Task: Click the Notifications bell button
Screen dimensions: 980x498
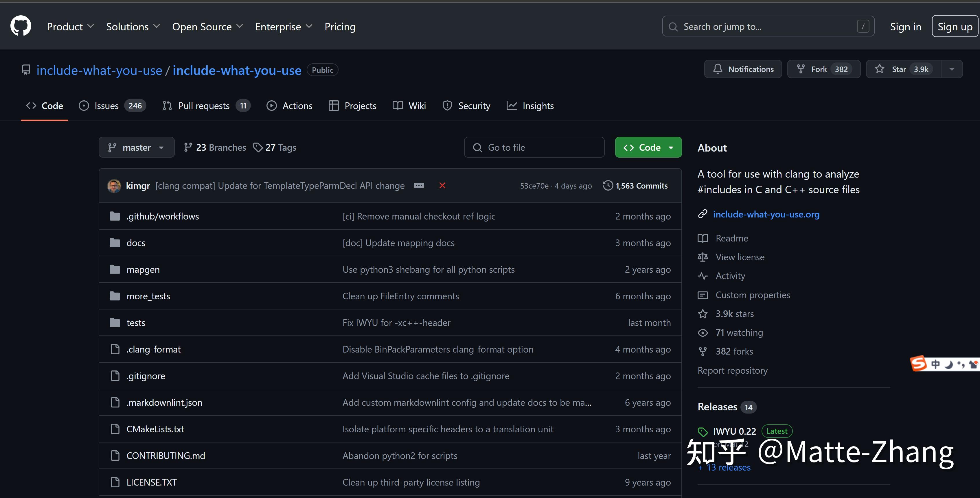Action: pyautogui.click(x=743, y=69)
